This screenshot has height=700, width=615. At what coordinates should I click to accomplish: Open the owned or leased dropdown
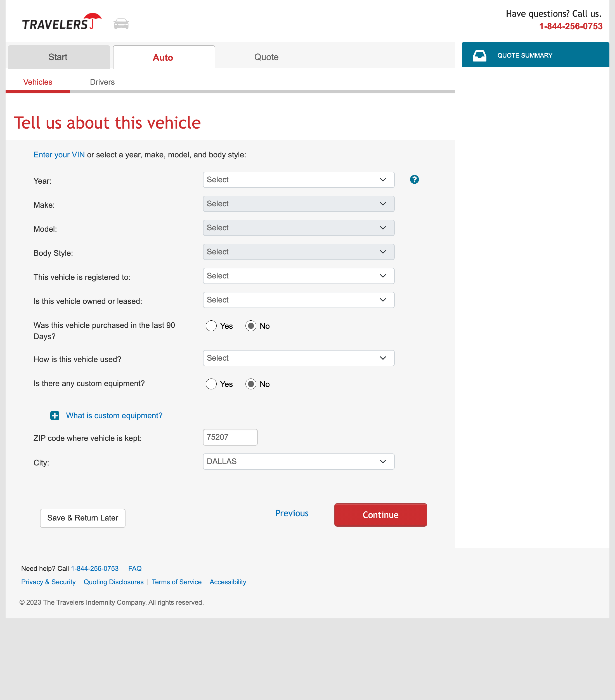pos(298,300)
